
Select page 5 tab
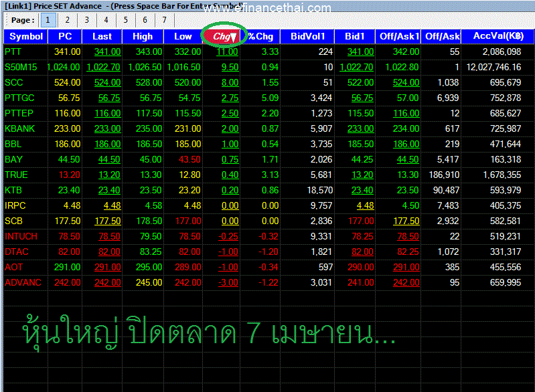click(126, 20)
